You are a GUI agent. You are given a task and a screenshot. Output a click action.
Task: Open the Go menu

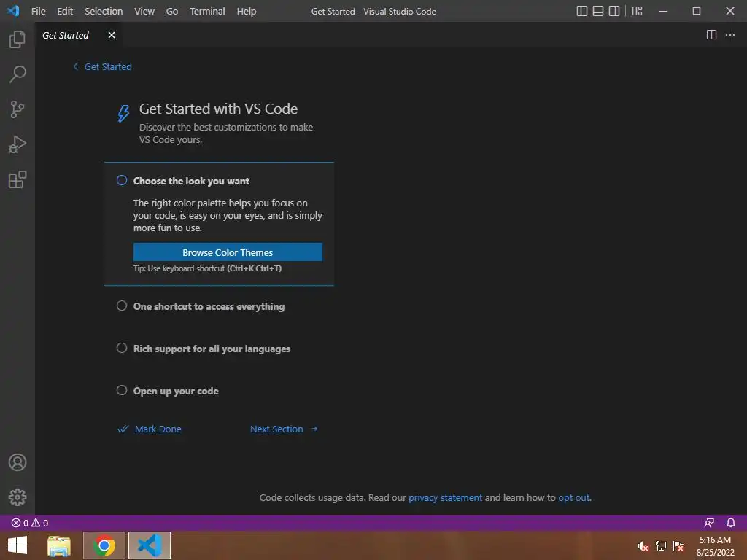point(172,11)
